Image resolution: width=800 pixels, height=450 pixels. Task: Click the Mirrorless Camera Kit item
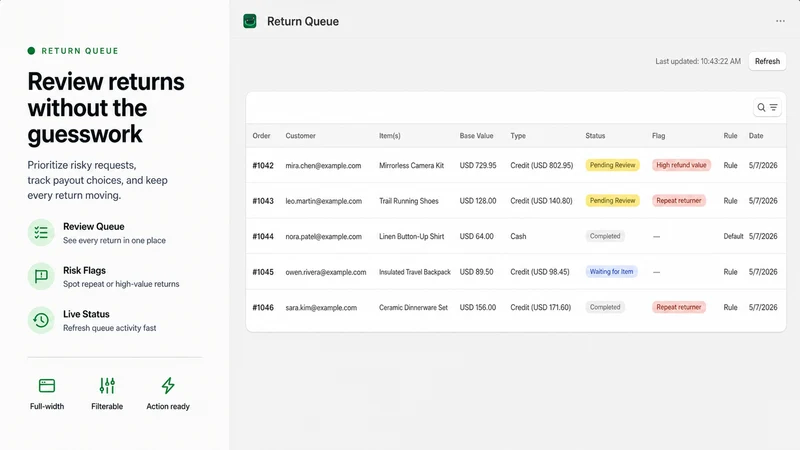[x=411, y=165]
